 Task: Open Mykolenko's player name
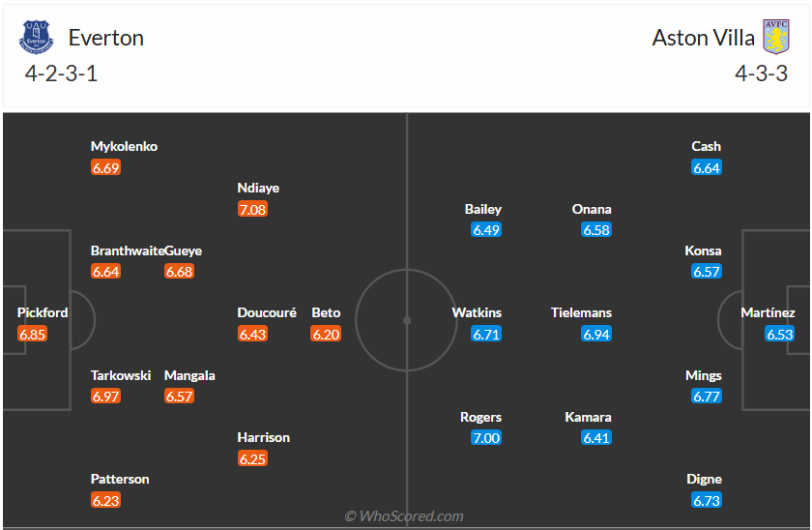(x=124, y=146)
